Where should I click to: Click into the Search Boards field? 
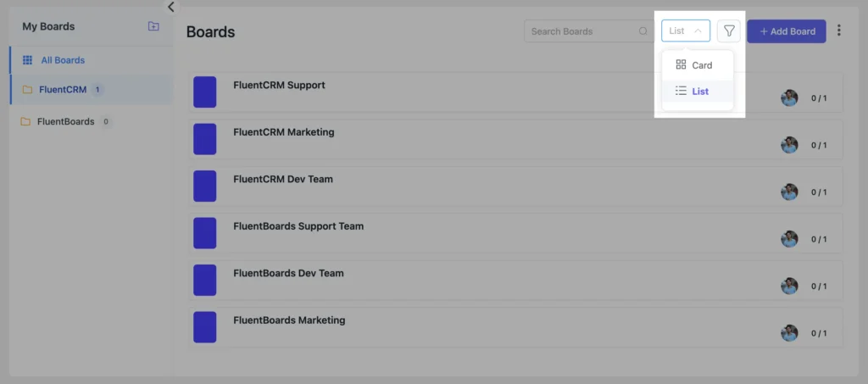(x=588, y=31)
